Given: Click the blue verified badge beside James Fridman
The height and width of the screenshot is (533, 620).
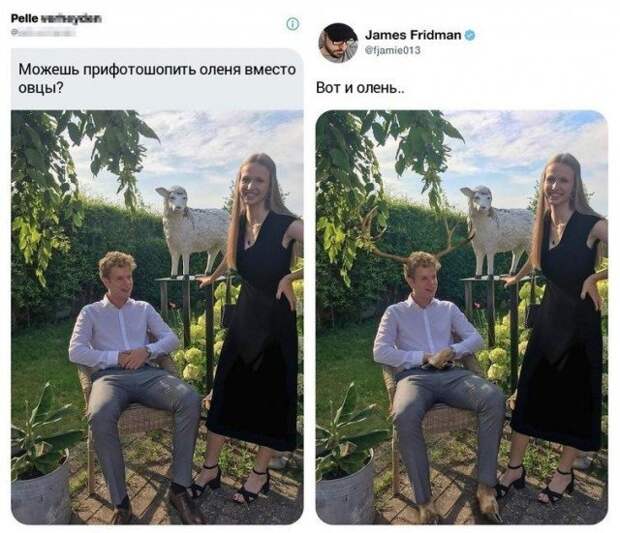Looking at the screenshot, I should [x=470, y=35].
